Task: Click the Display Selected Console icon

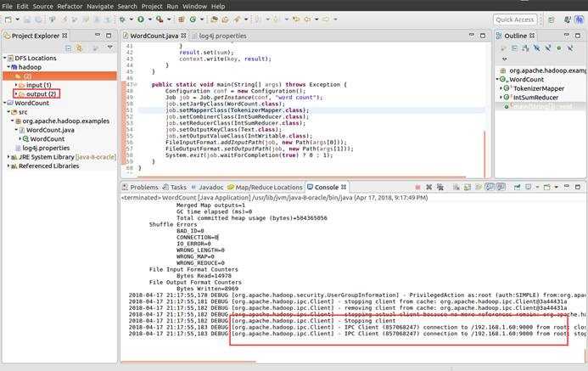Action: (529, 187)
